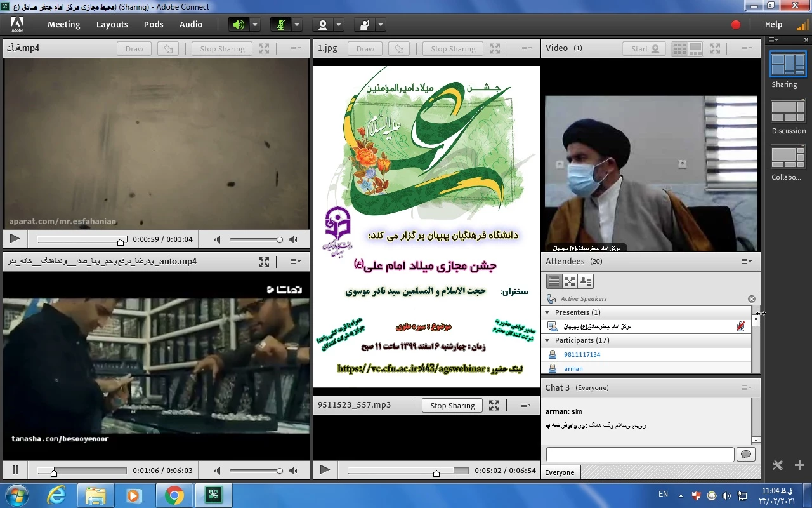812x508 pixels.
Task: Stop sharing the 9511523_557.mp3 pod
Action: 452,406
